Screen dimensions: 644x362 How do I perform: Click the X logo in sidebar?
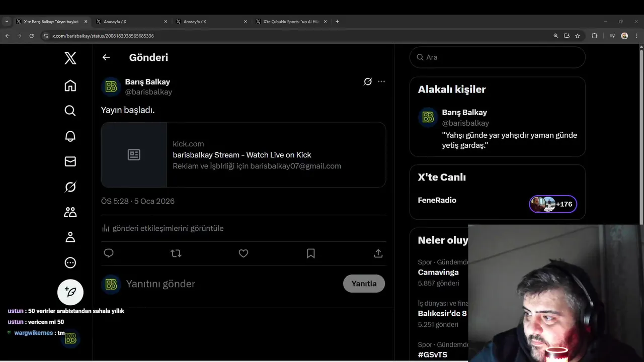(70, 58)
